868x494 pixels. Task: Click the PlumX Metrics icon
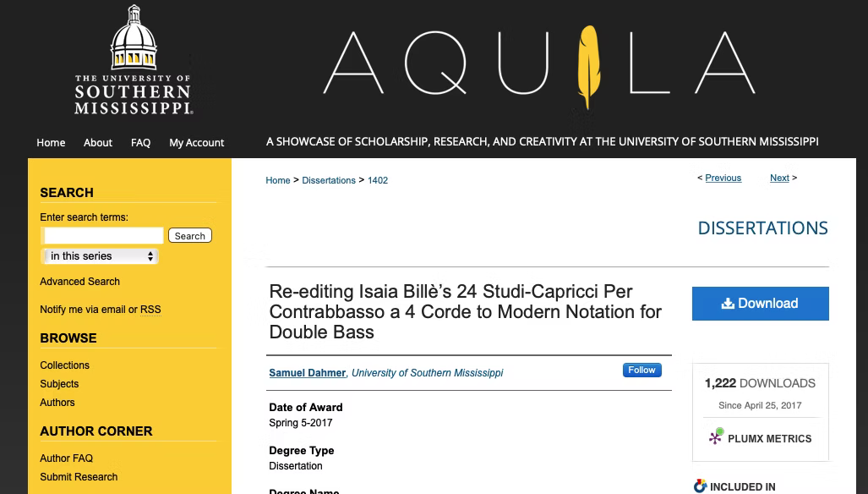tap(717, 437)
